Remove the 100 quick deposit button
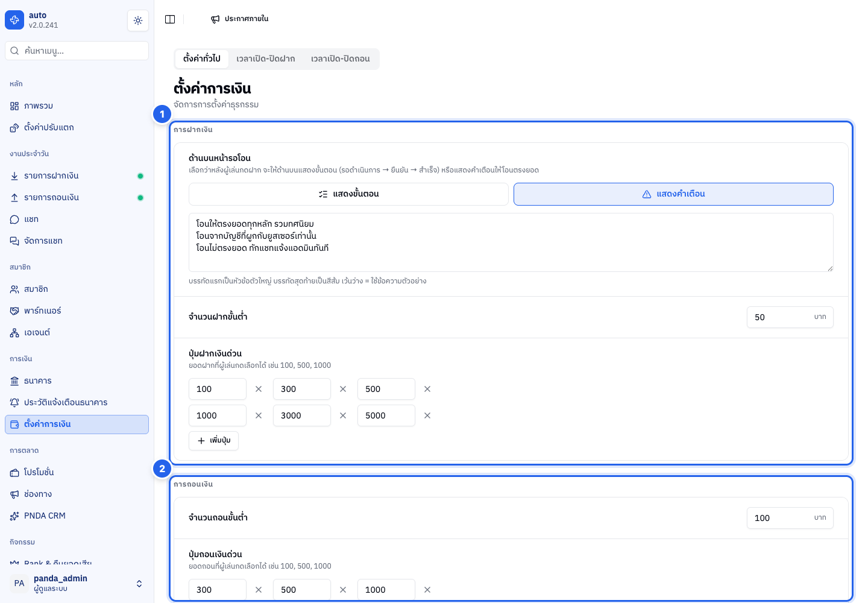 point(259,389)
